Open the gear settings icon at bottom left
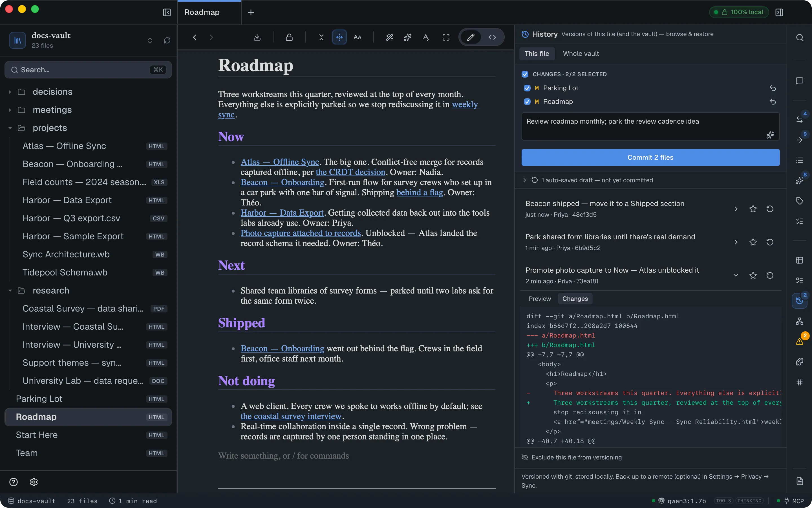Screen dimensions: 812x508 click(x=34, y=482)
